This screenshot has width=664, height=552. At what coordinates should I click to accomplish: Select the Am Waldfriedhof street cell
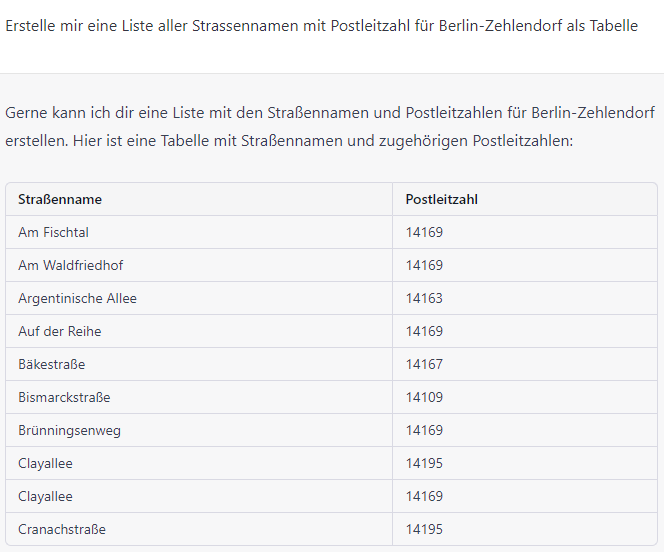pyautogui.click(x=71, y=265)
